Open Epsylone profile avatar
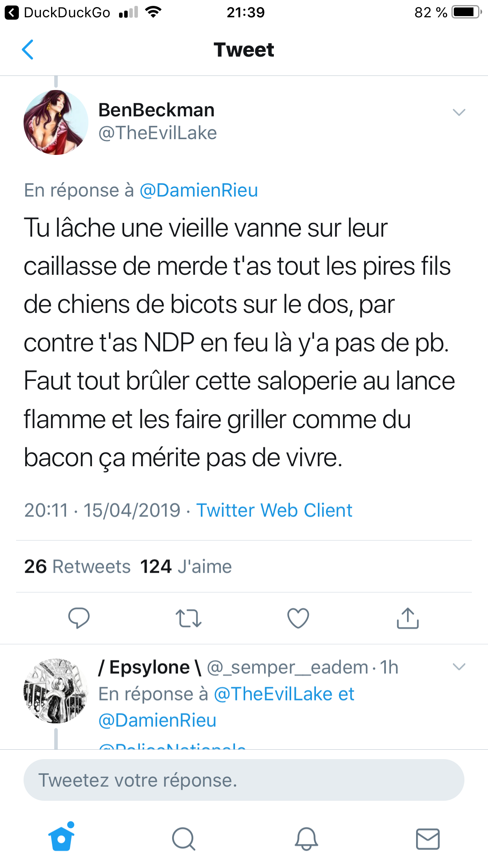The height and width of the screenshot is (868, 488). pyautogui.click(x=56, y=691)
